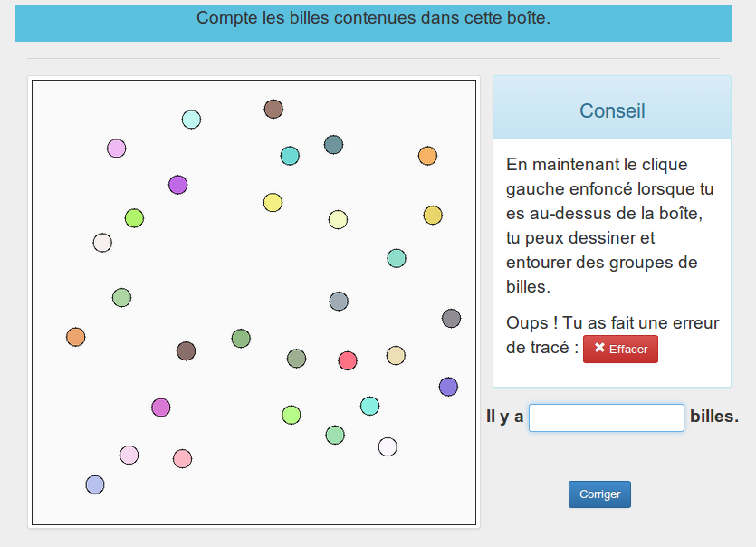Viewport: 756px width, 547px height.
Task: Click the pale cyan marble near the top
Action: tap(191, 120)
